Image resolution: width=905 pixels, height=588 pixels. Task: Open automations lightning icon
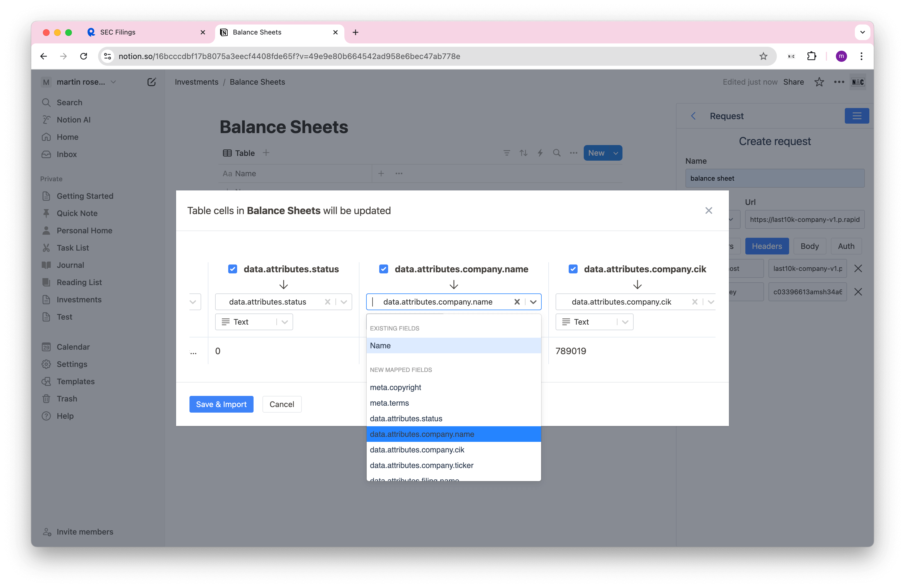click(x=540, y=153)
